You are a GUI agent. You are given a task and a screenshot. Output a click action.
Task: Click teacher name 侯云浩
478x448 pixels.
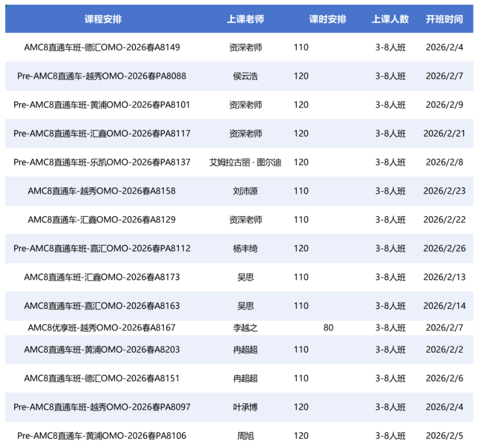point(246,76)
